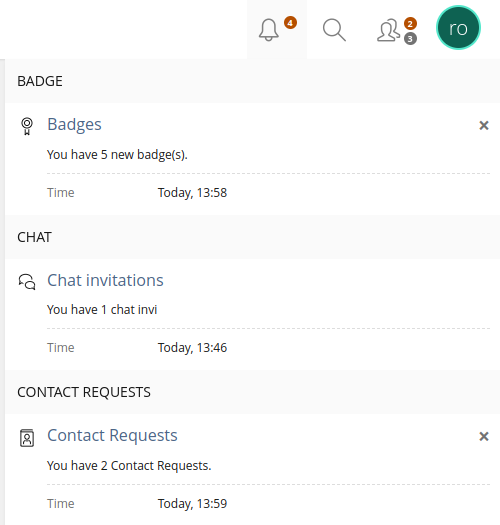
Task: Click 'You have 2 Contact Requests.' message
Action: point(129,466)
